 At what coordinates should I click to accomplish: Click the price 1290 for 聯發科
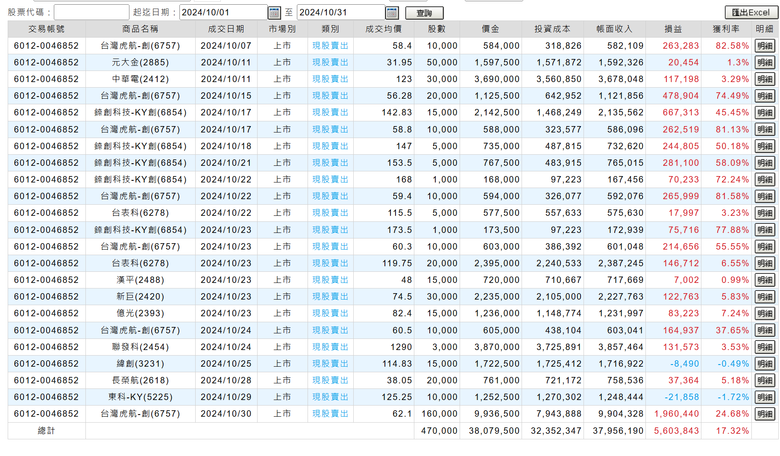click(401, 347)
